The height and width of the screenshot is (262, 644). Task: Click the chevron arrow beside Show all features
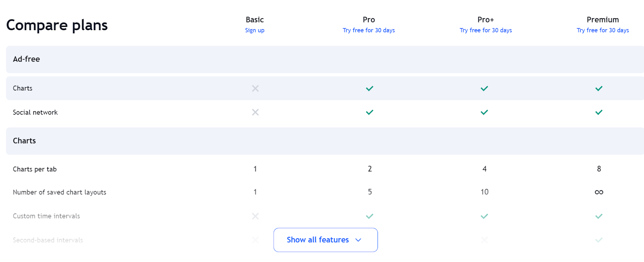pyautogui.click(x=358, y=240)
